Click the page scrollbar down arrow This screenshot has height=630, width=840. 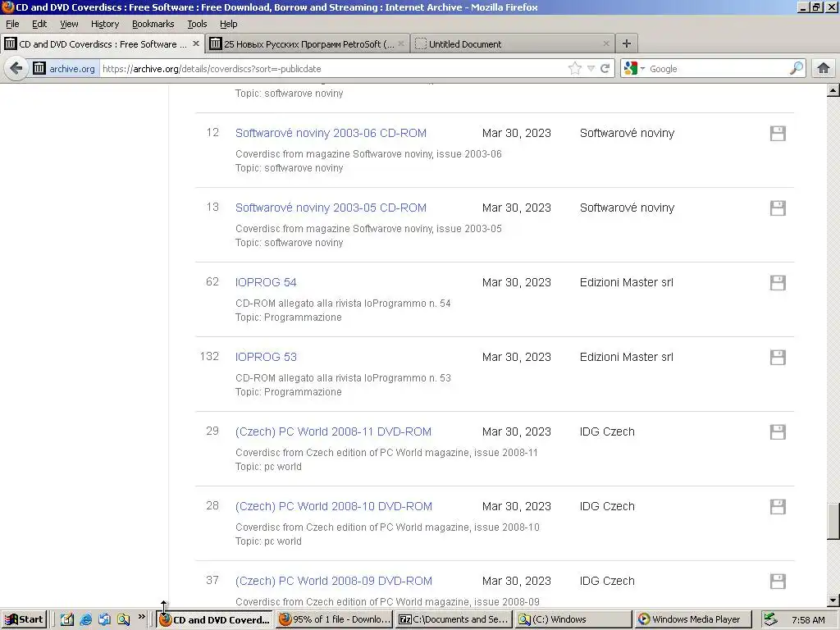(x=833, y=600)
